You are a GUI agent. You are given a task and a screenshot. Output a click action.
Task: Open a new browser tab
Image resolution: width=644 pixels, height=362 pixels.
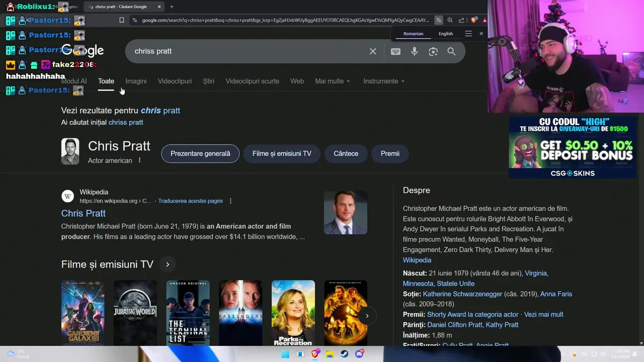coord(172,7)
